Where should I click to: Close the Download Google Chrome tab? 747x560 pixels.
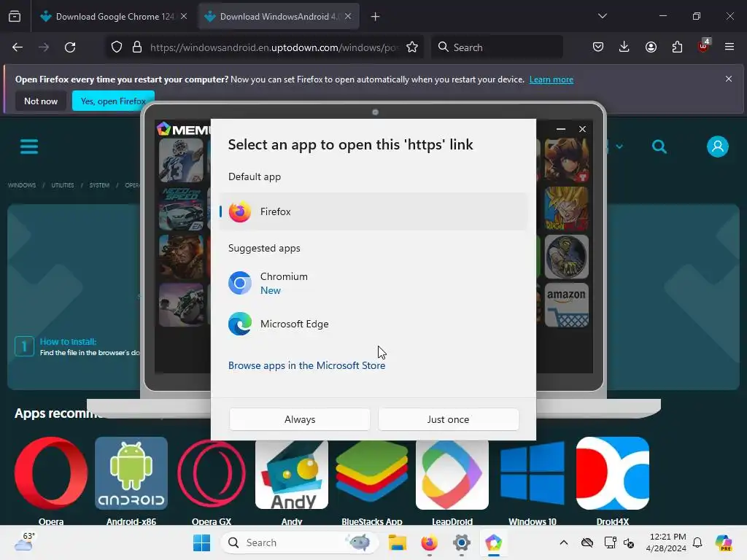click(184, 16)
